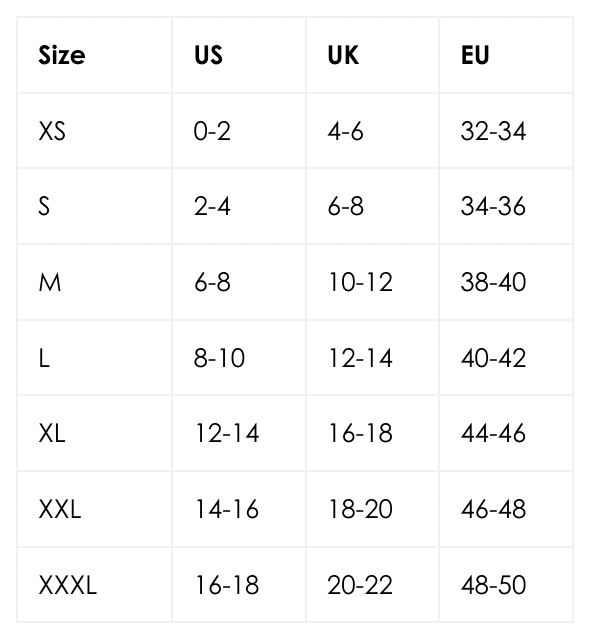Click US value 0-2 for XS
590x642 pixels.
coord(212,131)
